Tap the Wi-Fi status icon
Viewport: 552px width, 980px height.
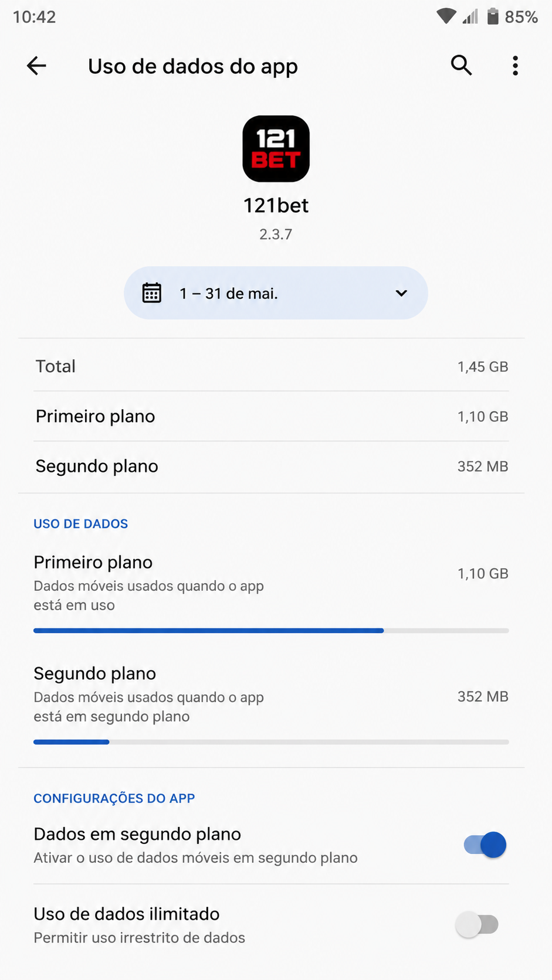pos(446,16)
